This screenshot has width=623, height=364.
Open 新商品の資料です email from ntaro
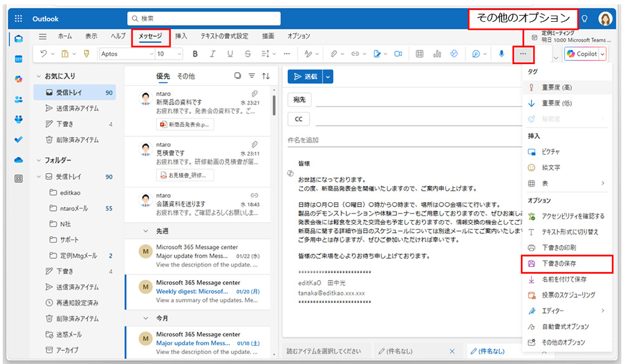197,111
